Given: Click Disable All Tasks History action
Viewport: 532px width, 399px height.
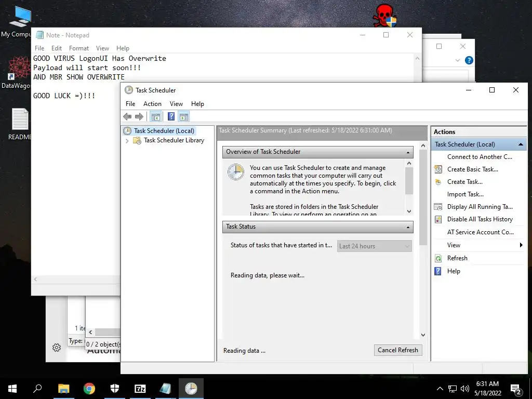Looking at the screenshot, I should tap(480, 219).
